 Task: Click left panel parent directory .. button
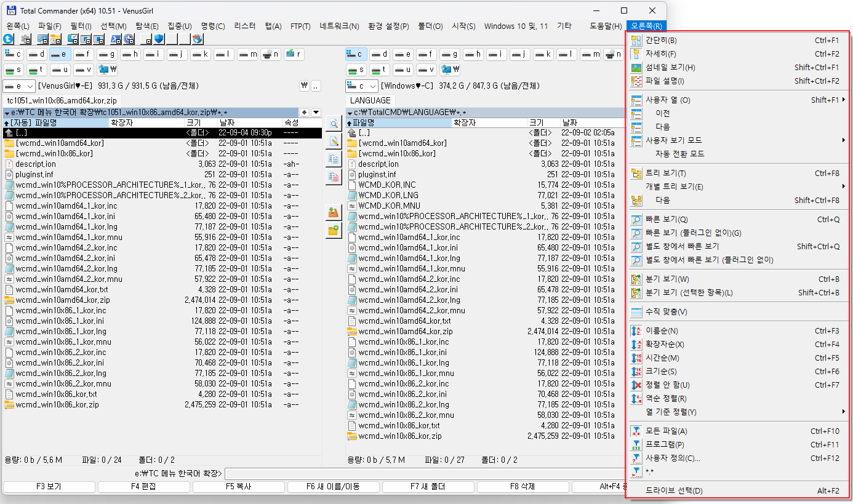pyautogui.click(x=316, y=86)
